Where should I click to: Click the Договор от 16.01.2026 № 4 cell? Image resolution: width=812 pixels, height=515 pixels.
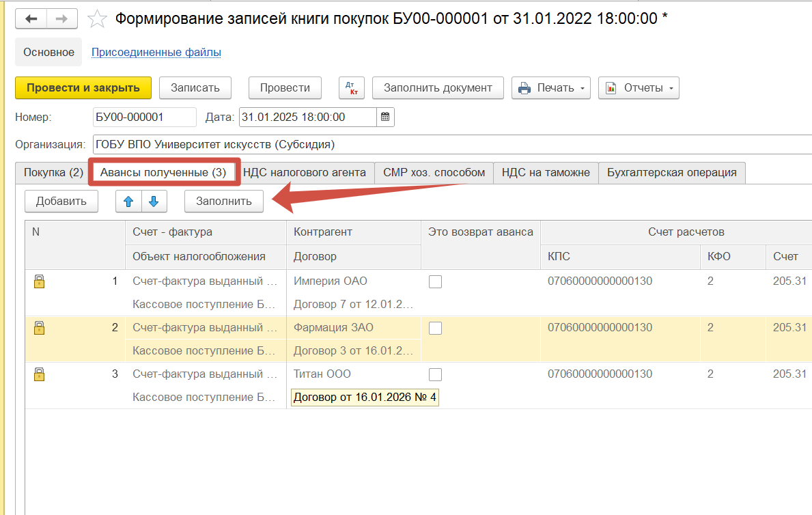(365, 398)
